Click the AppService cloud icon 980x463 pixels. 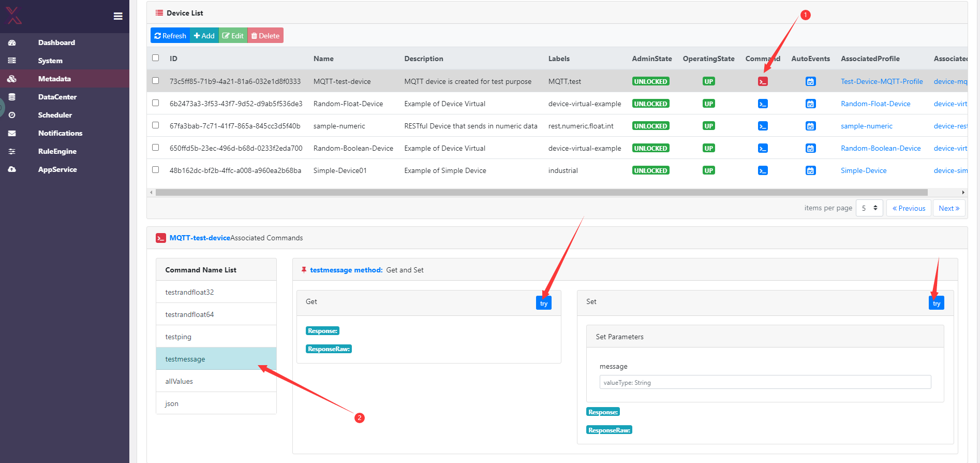(12, 169)
